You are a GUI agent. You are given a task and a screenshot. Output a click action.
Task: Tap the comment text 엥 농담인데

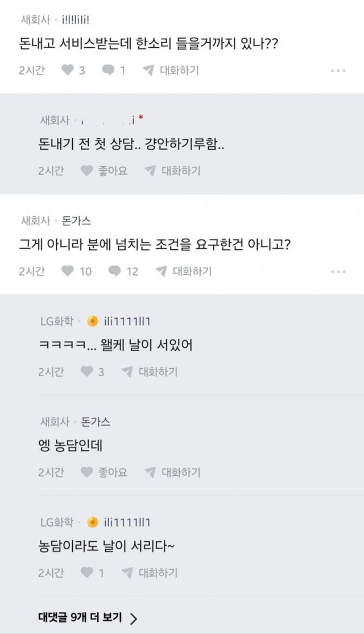(68, 446)
